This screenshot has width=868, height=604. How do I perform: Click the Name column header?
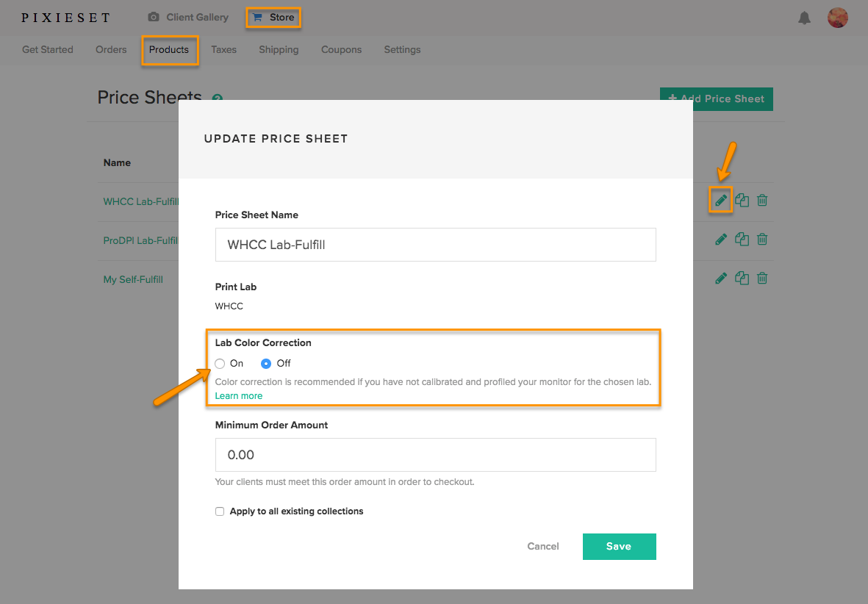pos(118,163)
